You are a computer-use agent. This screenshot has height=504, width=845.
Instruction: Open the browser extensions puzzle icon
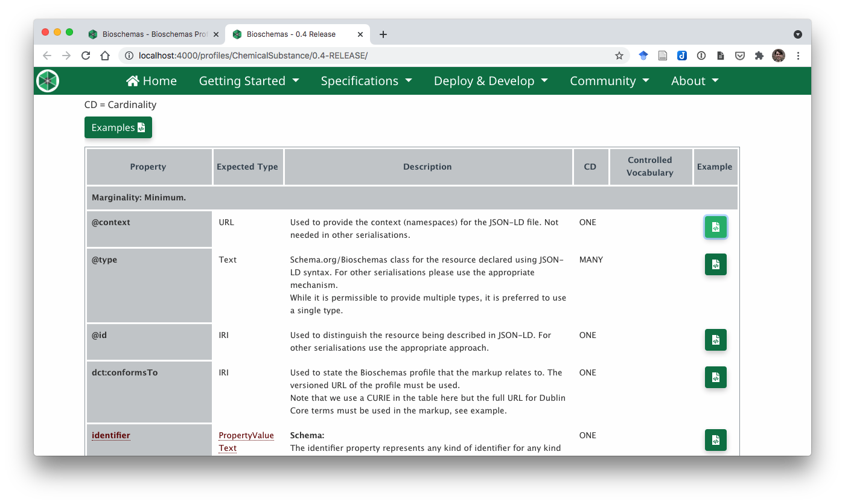coord(759,55)
